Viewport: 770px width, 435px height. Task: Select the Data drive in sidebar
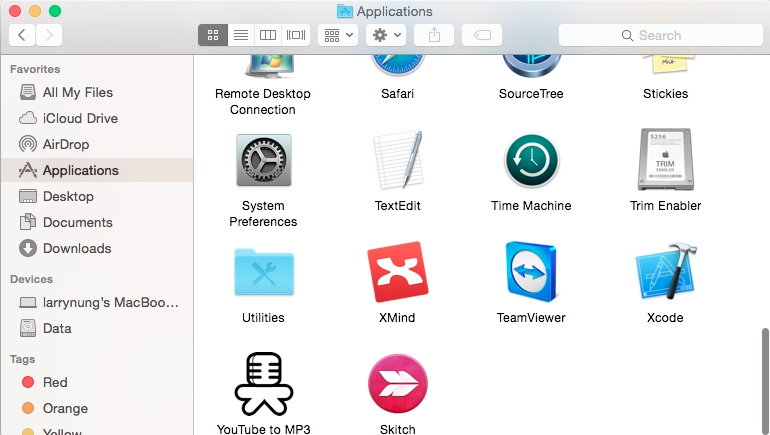pos(97,328)
